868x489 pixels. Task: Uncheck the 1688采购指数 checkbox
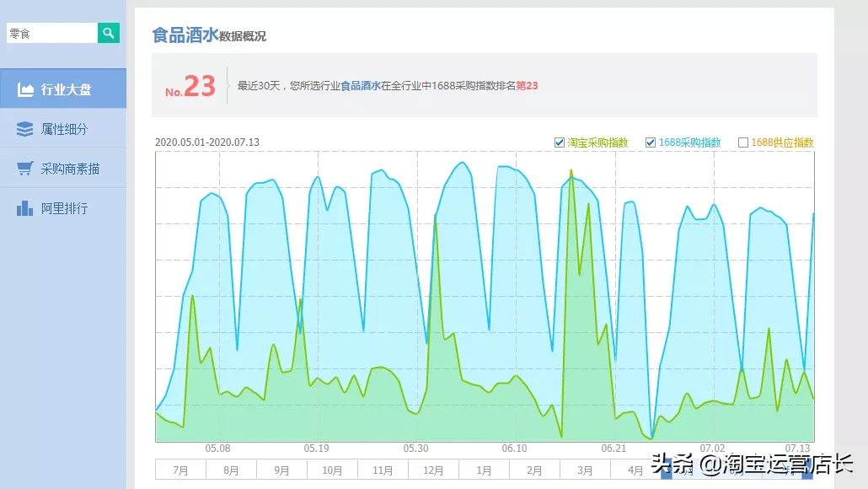point(651,142)
